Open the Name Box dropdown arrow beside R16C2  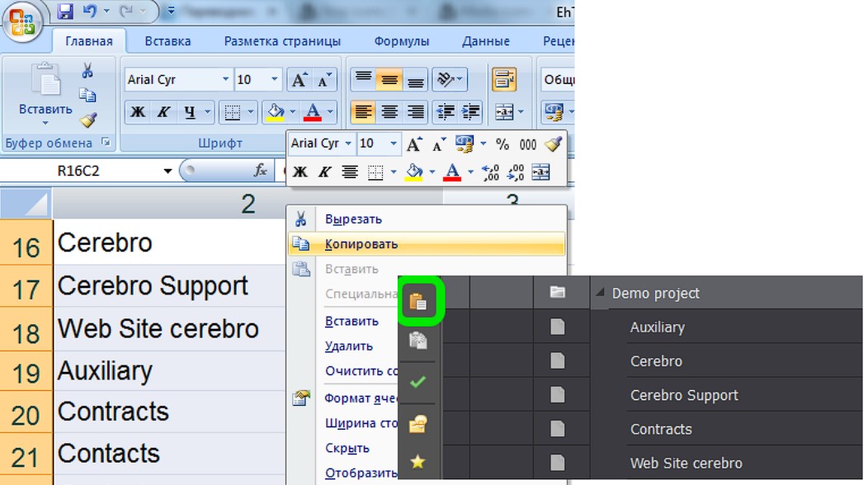pos(167,171)
